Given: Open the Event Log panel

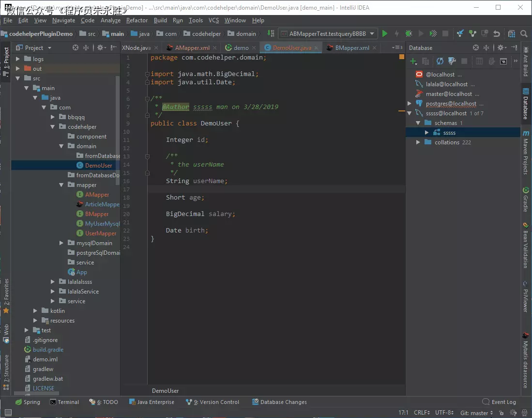Looking at the screenshot, I should [499, 402].
